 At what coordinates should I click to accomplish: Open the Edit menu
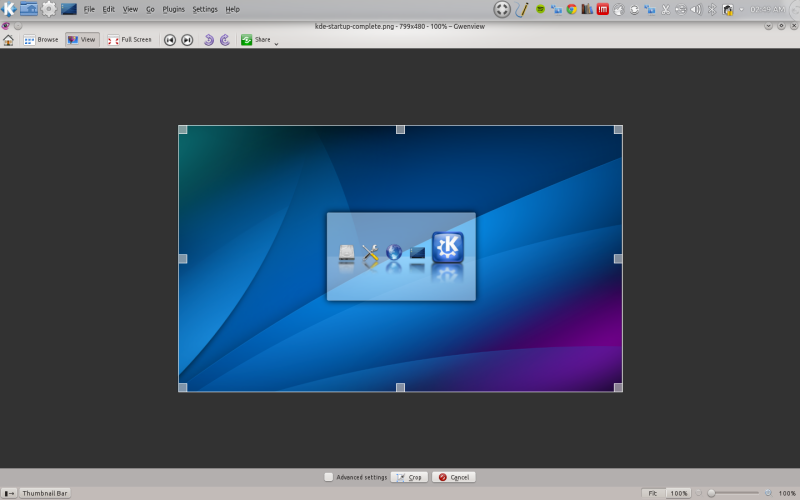click(x=109, y=9)
